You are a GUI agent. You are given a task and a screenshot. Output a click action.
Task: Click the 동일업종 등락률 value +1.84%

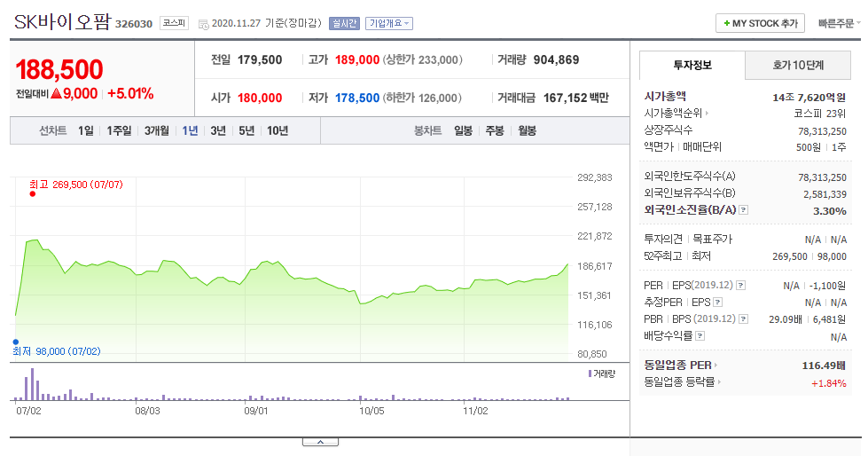coord(829,383)
